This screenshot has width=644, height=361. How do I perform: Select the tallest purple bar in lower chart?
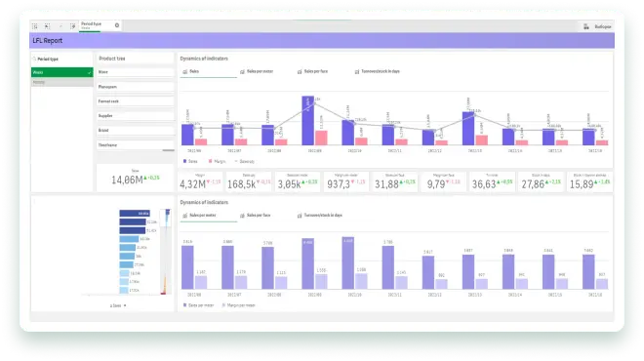click(x=348, y=262)
